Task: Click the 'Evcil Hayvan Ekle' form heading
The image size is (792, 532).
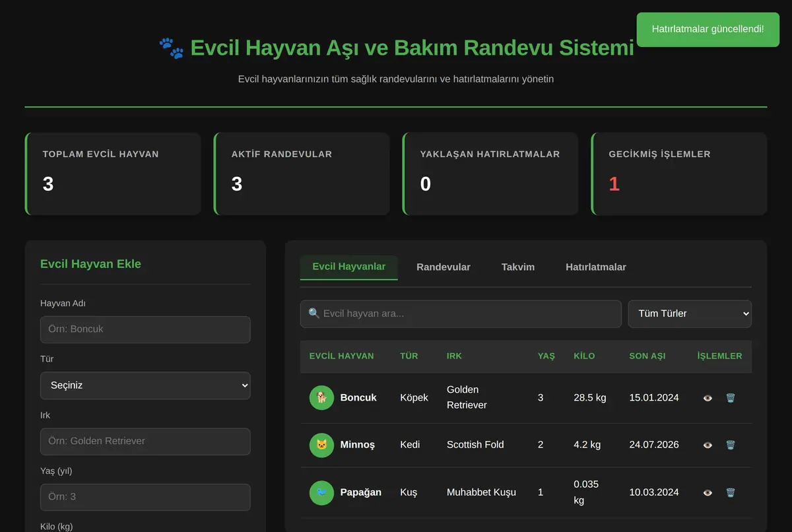Action: click(x=90, y=264)
